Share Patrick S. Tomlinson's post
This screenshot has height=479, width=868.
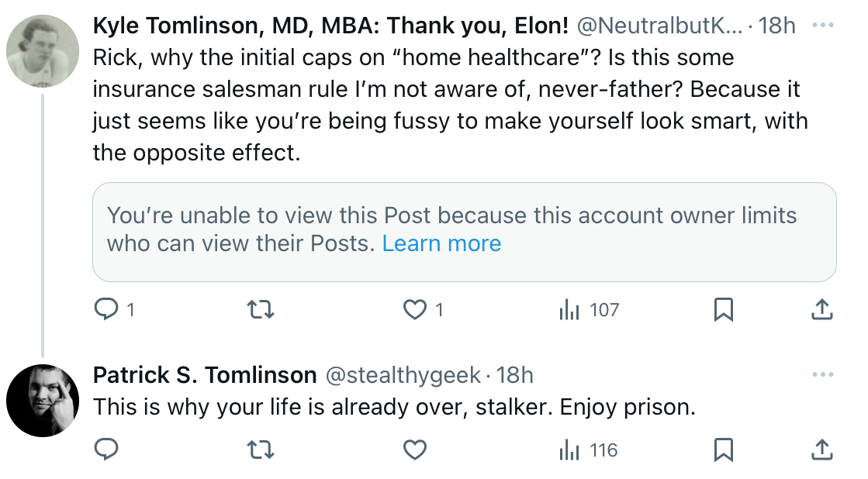pos(822,450)
